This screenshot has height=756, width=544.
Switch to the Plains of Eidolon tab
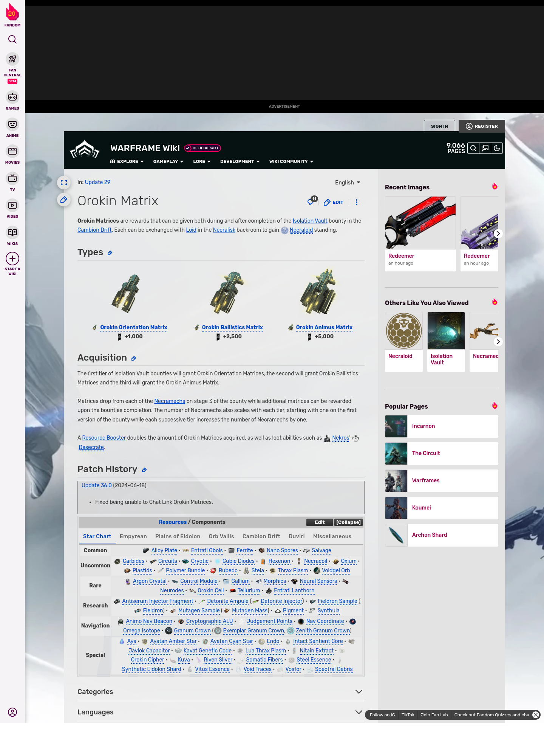pyautogui.click(x=178, y=536)
